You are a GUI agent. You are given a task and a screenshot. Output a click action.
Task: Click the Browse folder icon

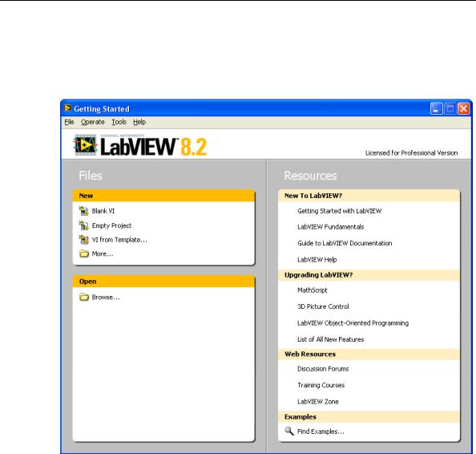(x=84, y=297)
